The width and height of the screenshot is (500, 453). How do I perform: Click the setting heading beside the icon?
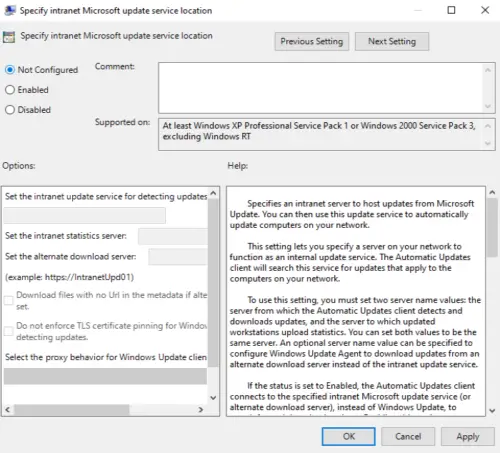point(116,36)
